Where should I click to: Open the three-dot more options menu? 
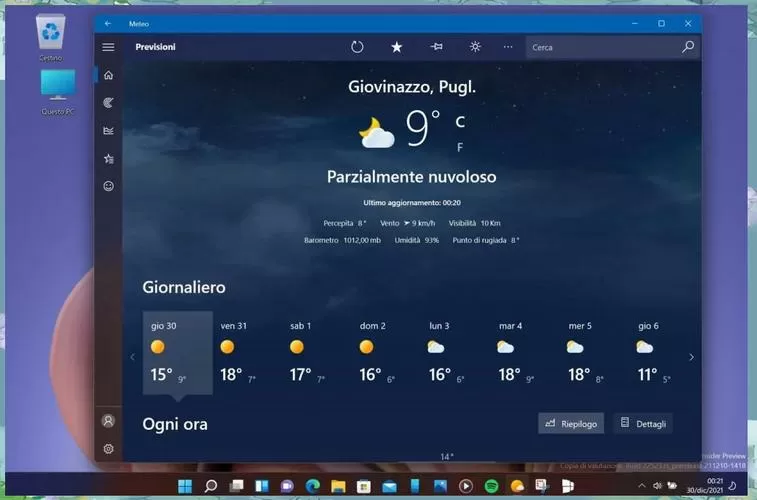click(508, 47)
